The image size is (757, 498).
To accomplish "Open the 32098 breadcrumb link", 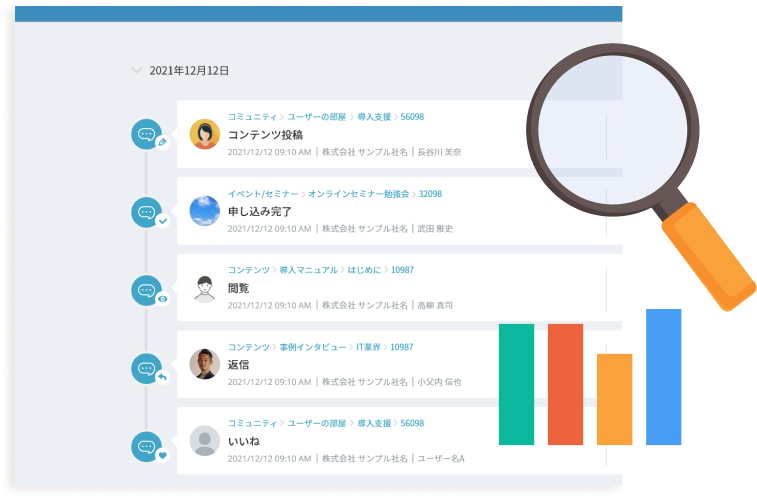I will click(430, 194).
